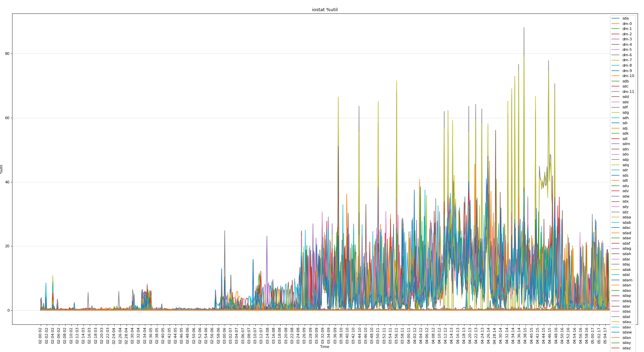Click legend label 'sdao'
The image size is (644, 352).
pos(627,290)
